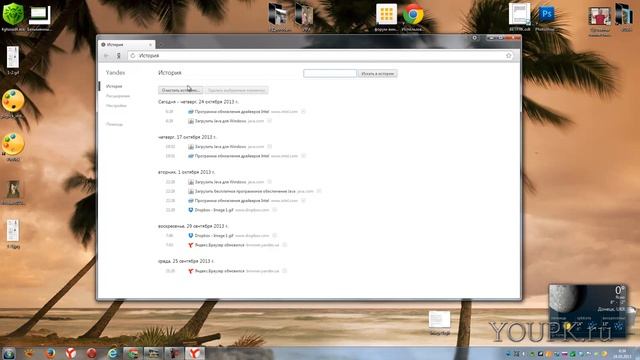This screenshot has width=640, height=360.
Task: Open browser settings gear in title bar
Action: 475,38
